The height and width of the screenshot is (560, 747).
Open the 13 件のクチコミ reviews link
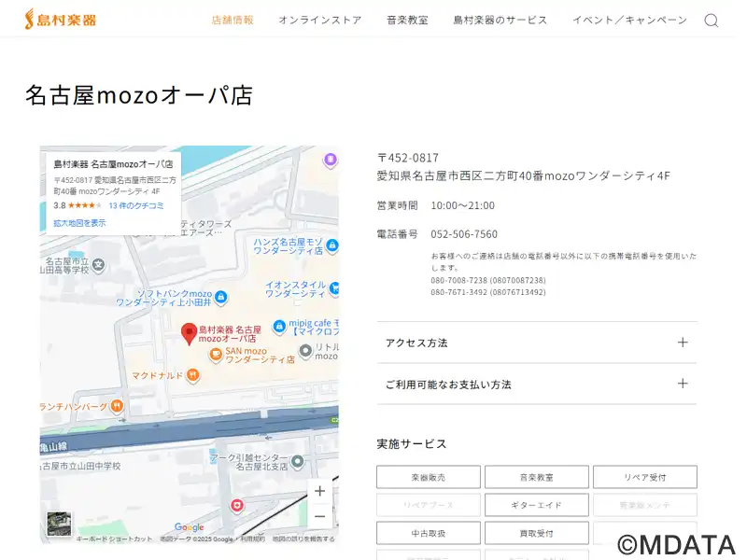[x=136, y=205]
